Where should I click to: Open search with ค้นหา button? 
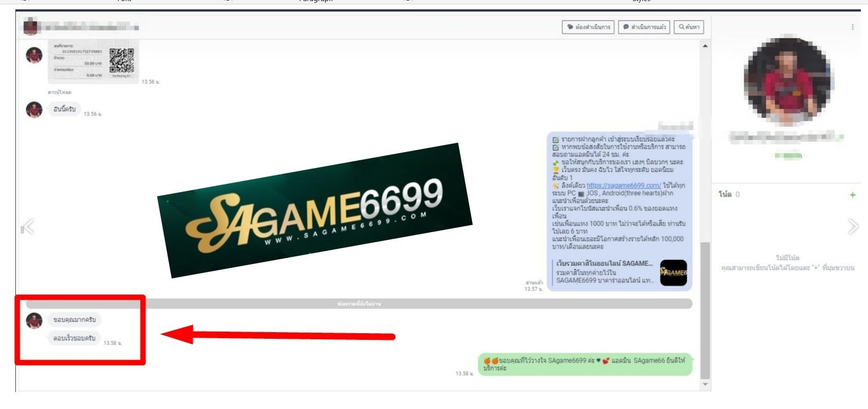(688, 27)
